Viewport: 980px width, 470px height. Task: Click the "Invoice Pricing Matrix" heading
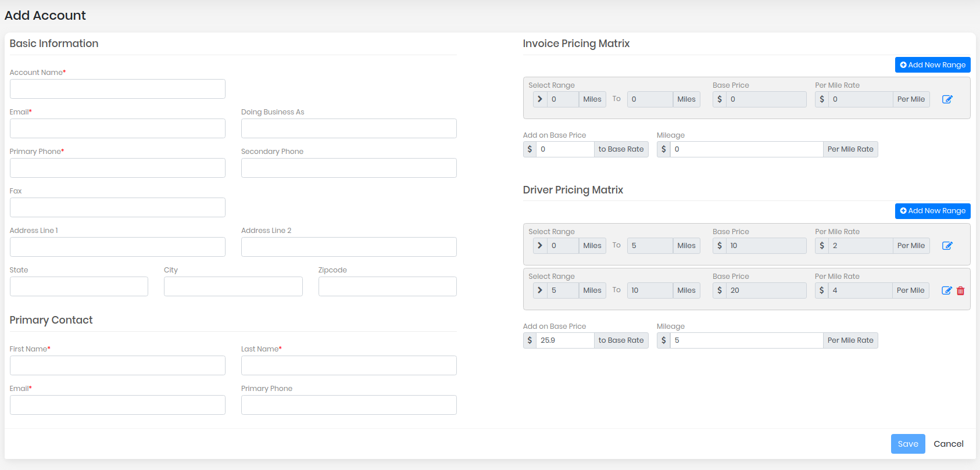tap(576, 44)
